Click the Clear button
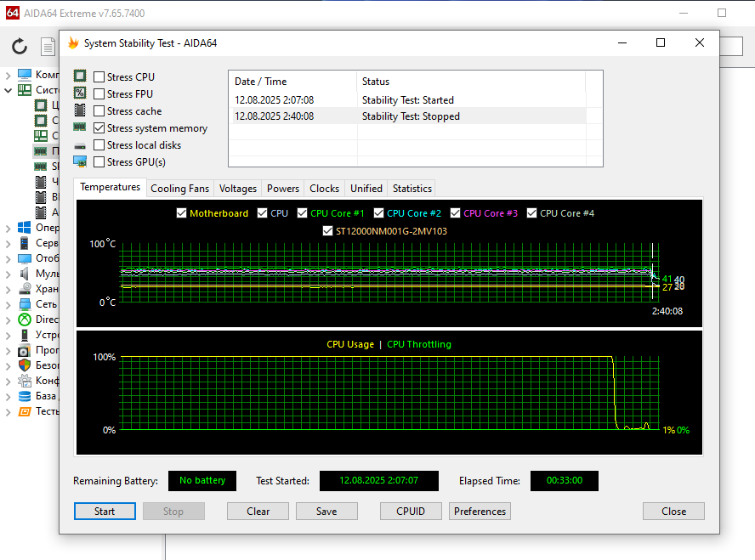This screenshot has width=755, height=560. [x=258, y=512]
